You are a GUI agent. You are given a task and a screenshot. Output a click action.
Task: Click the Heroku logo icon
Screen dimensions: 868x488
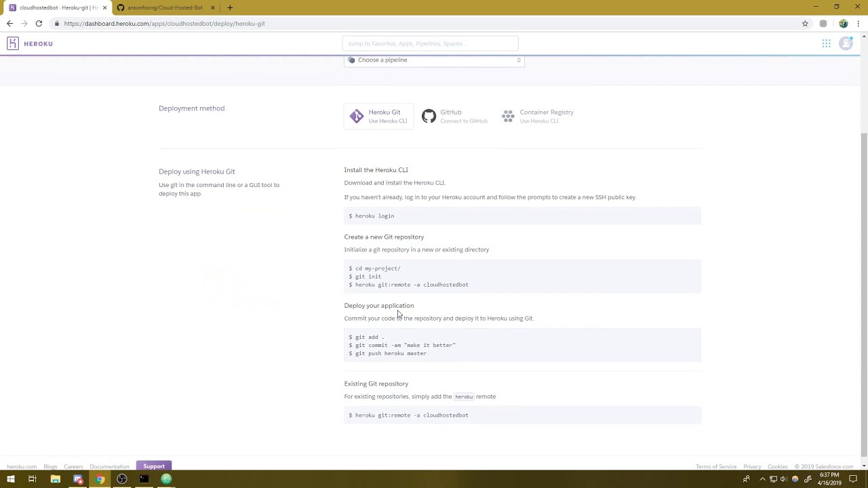13,43
